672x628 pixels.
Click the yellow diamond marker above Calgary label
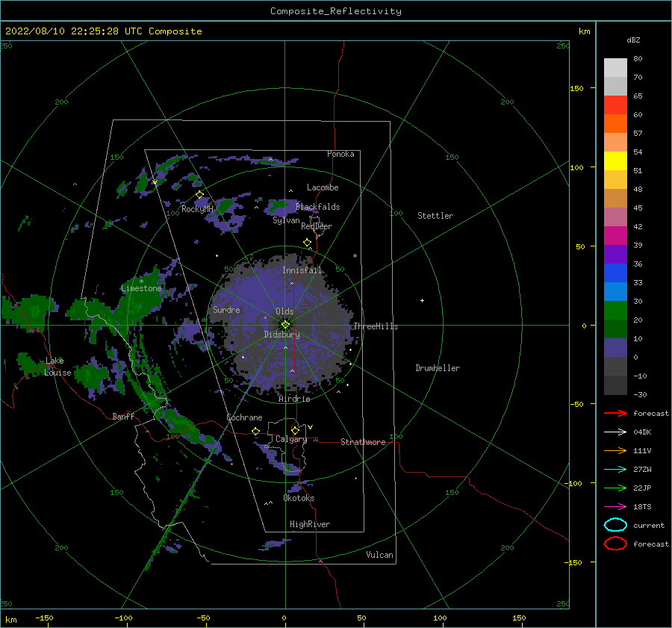coord(295,430)
